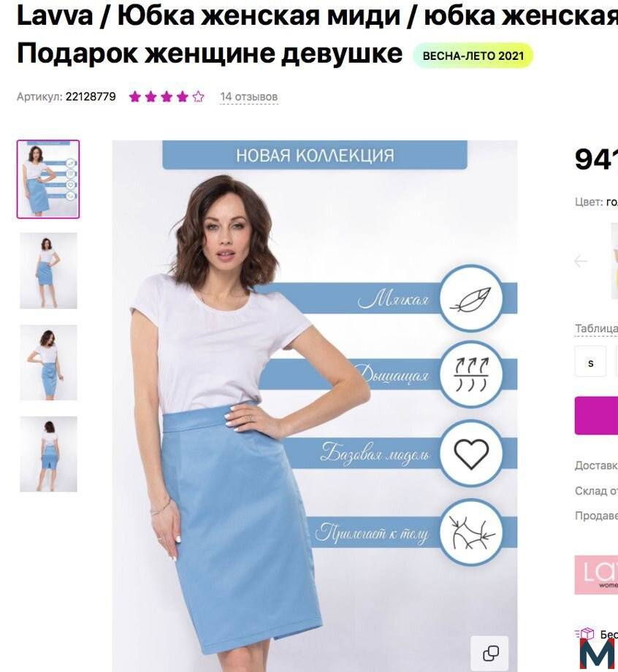Image resolution: width=618 pixels, height=672 pixels.
Task: Select the third side-view thumbnail
Action: point(48,362)
